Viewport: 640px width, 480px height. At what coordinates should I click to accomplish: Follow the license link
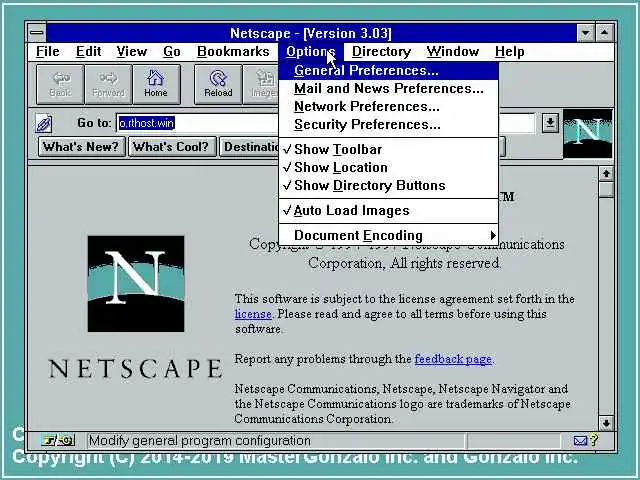(253, 314)
